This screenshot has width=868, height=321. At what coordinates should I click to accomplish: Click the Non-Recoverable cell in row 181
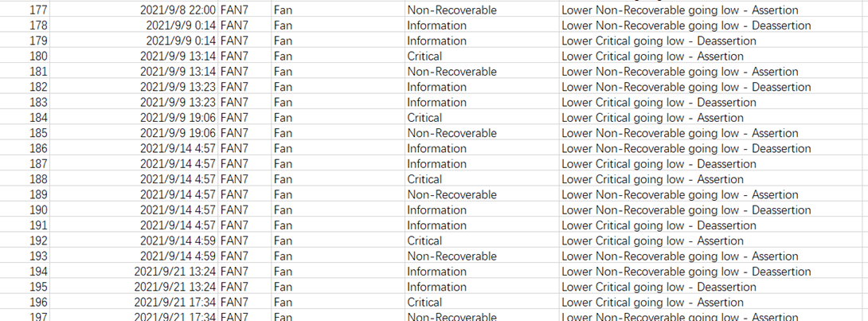click(x=452, y=72)
